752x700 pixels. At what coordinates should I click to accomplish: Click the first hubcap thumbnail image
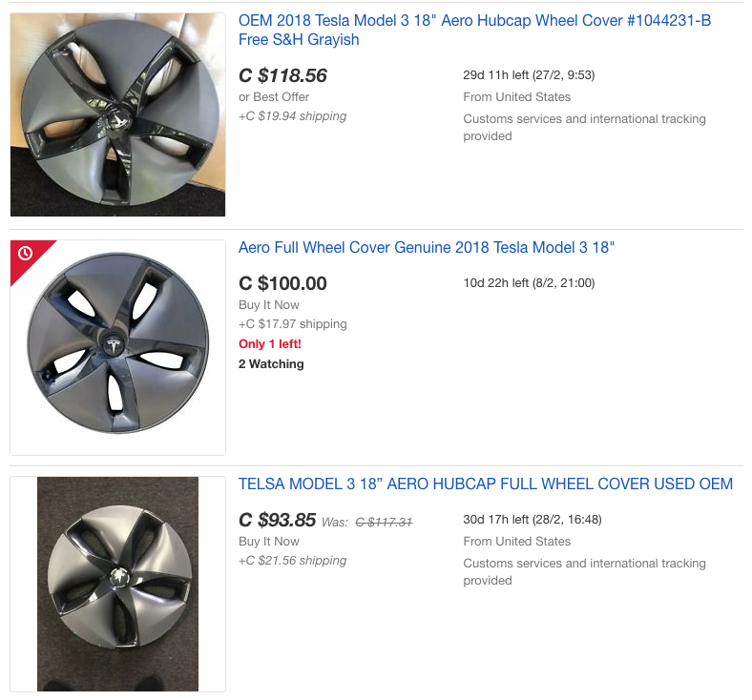(117, 114)
